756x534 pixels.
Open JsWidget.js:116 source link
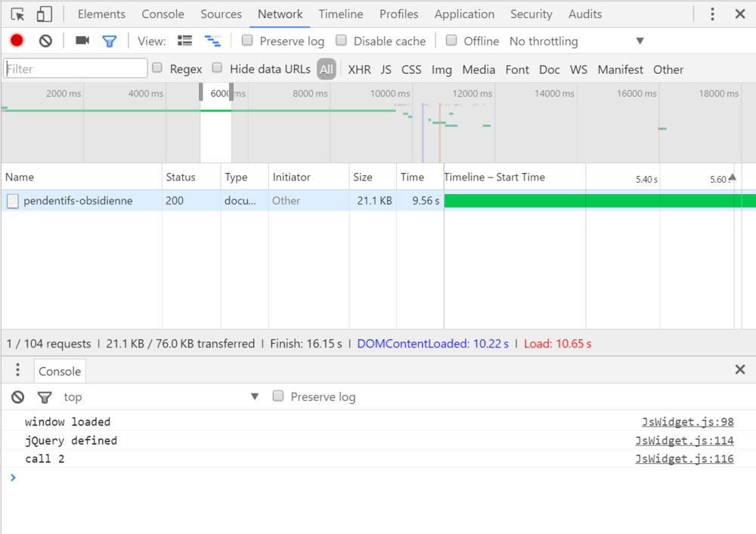point(684,458)
